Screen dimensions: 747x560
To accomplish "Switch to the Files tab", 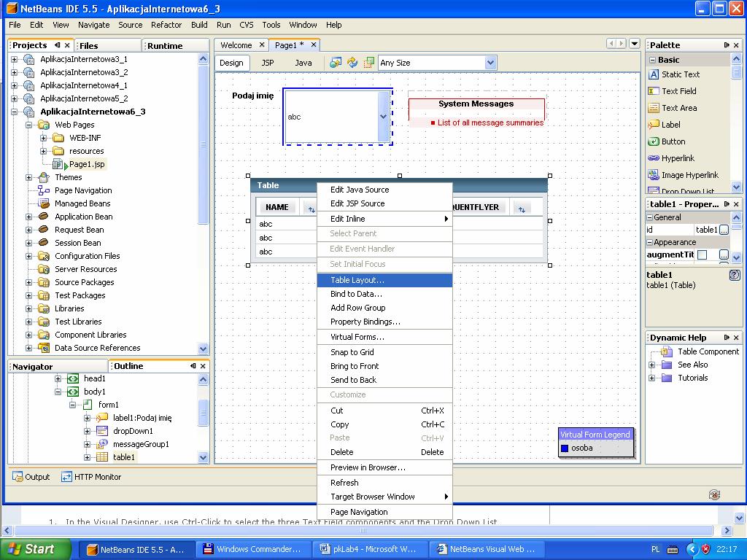I will (89, 46).
